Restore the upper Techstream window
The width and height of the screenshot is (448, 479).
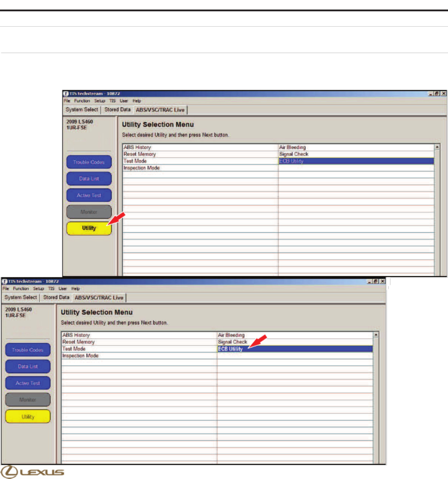(437, 93)
